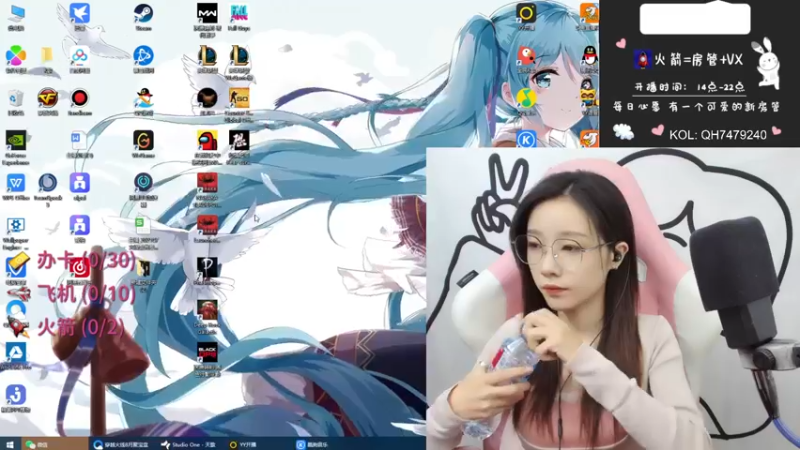Viewport: 800px width, 450px height.
Task: Switch to the blue Q browser taskbar item
Action: point(121,444)
